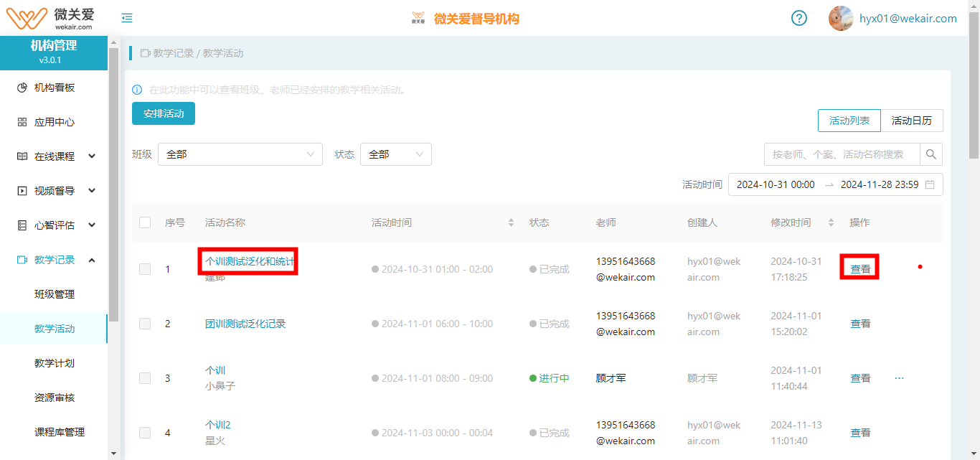Sort by modified time column arrows

pyautogui.click(x=831, y=222)
